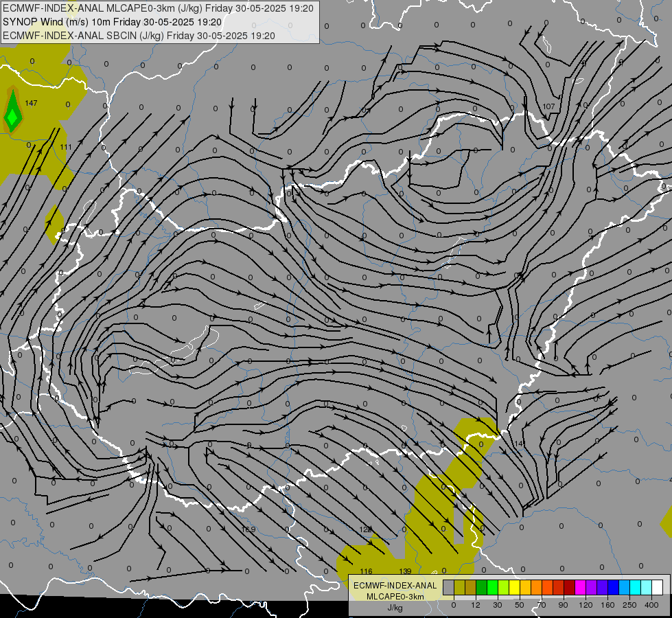Select the bright green legend swatch
The image size is (672, 618).
[492, 587]
